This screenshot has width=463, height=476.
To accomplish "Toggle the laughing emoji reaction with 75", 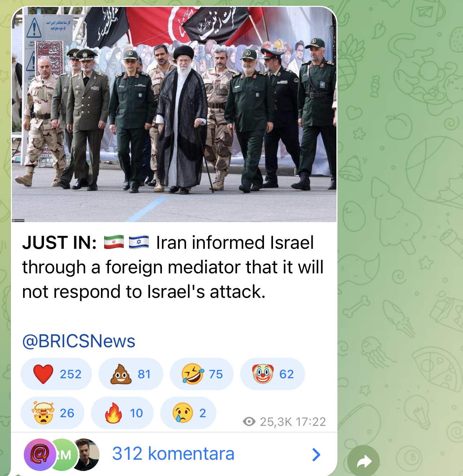I will coord(202,374).
